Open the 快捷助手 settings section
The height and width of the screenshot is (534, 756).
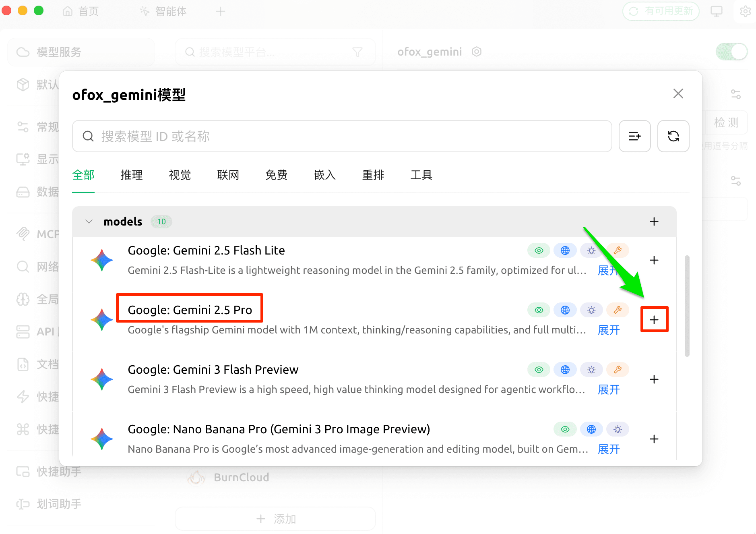[x=49, y=472]
